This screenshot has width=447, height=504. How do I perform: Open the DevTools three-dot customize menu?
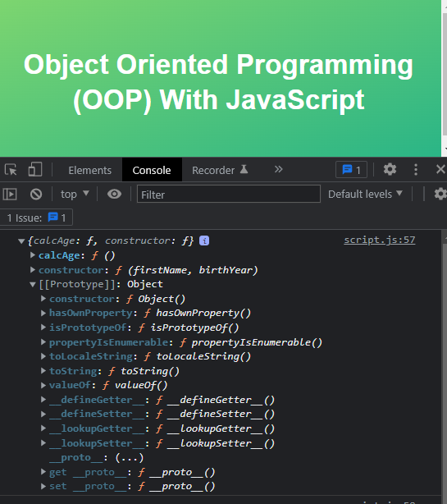(x=416, y=169)
